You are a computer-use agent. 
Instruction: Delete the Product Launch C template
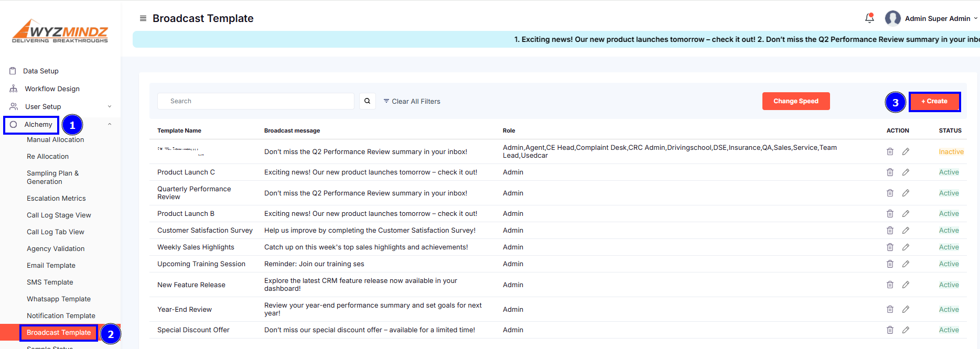click(890, 172)
